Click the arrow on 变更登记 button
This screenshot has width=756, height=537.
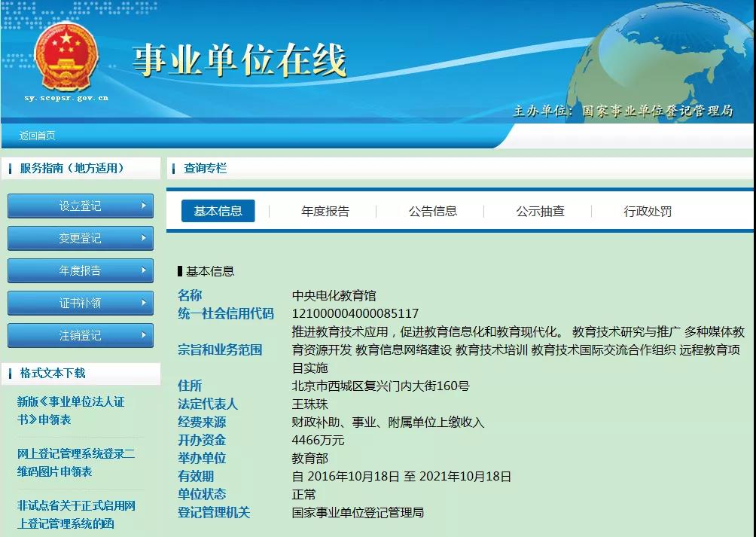pos(143,238)
